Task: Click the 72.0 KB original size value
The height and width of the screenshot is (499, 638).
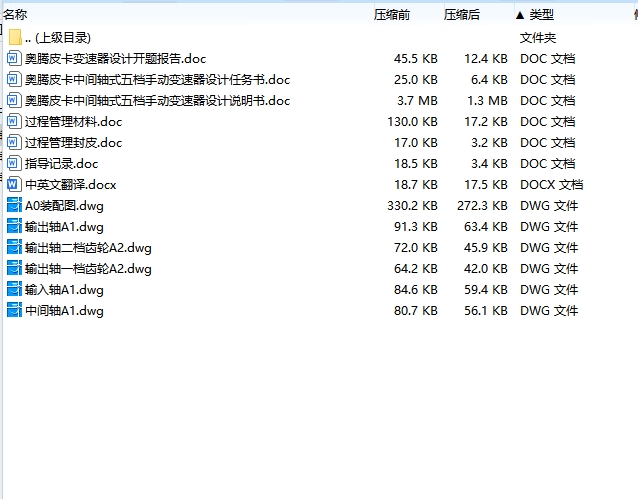Action: pos(415,248)
